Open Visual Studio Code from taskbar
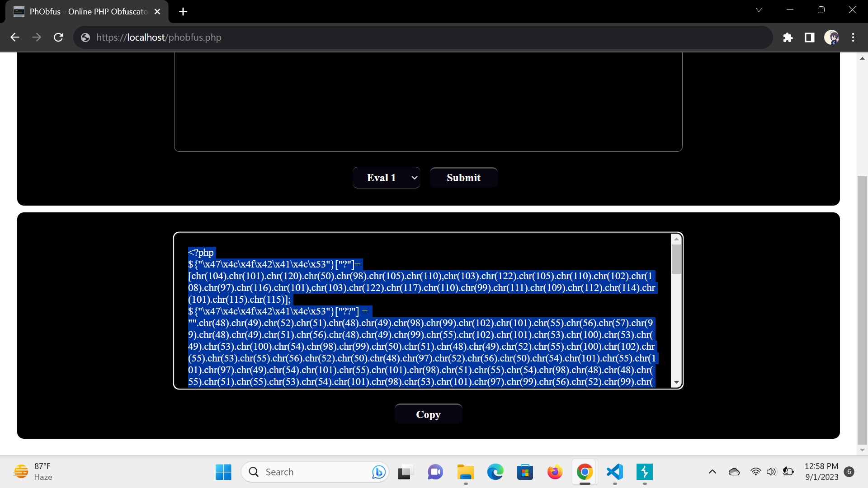The width and height of the screenshot is (868, 488). click(x=615, y=472)
